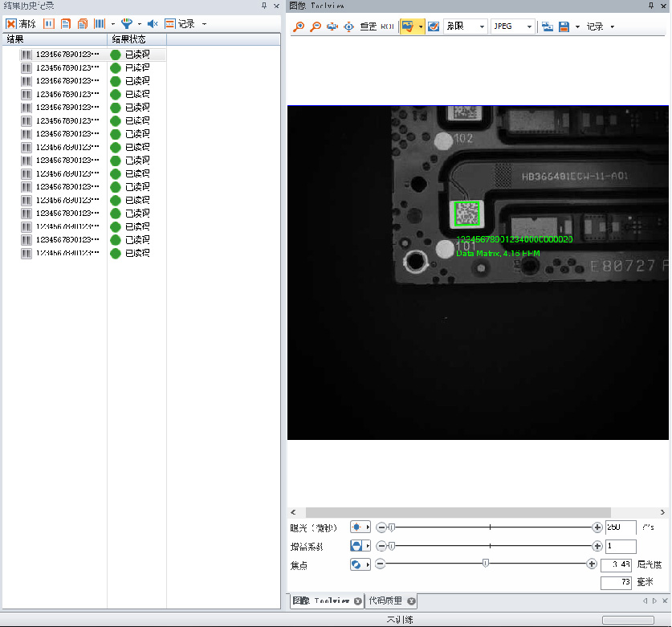Click the zoom out magnifier icon

pyautogui.click(x=316, y=26)
